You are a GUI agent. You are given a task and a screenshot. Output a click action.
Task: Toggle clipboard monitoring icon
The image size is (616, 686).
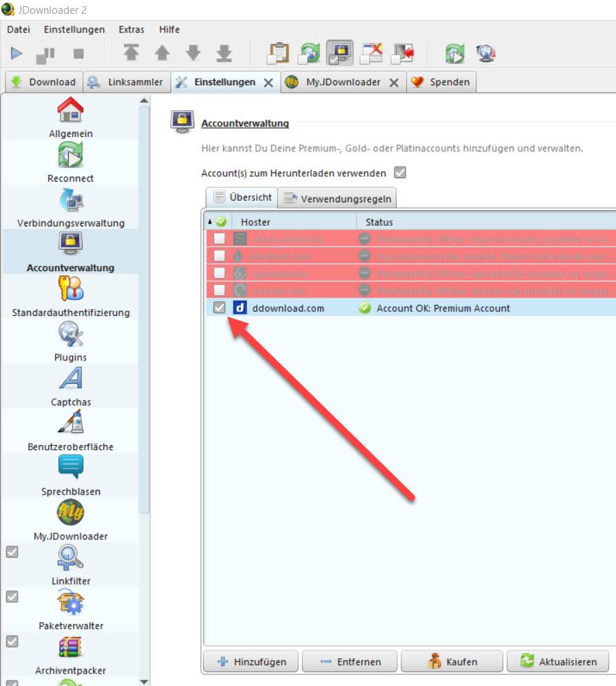(278, 54)
